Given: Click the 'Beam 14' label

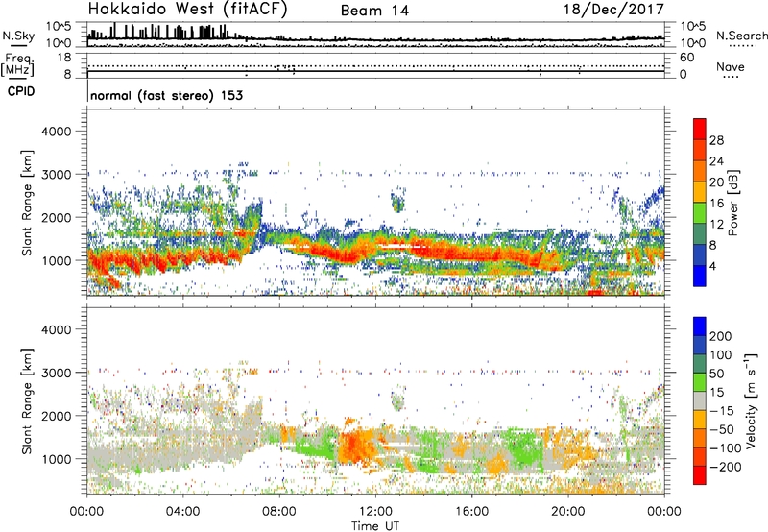Looking at the screenshot, I should (374, 11).
